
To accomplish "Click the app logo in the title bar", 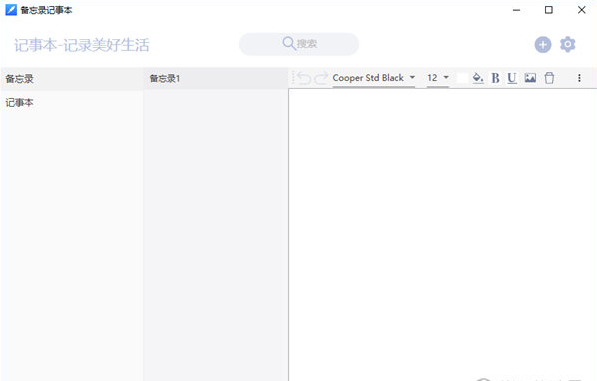I will [11, 10].
